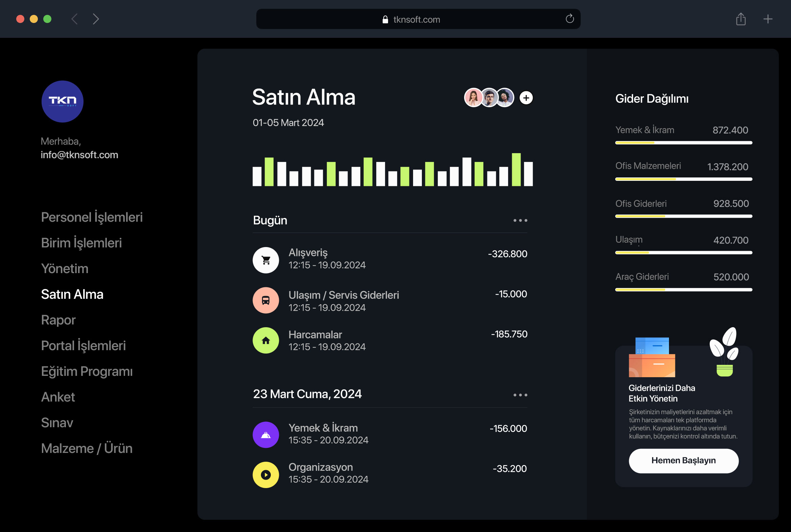Select Rapor from the sidebar

58,320
